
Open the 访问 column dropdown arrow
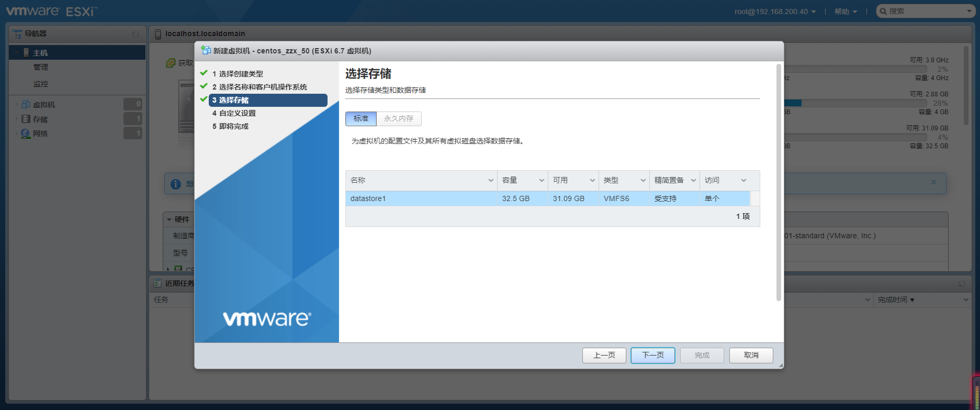(x=744, y=181)
